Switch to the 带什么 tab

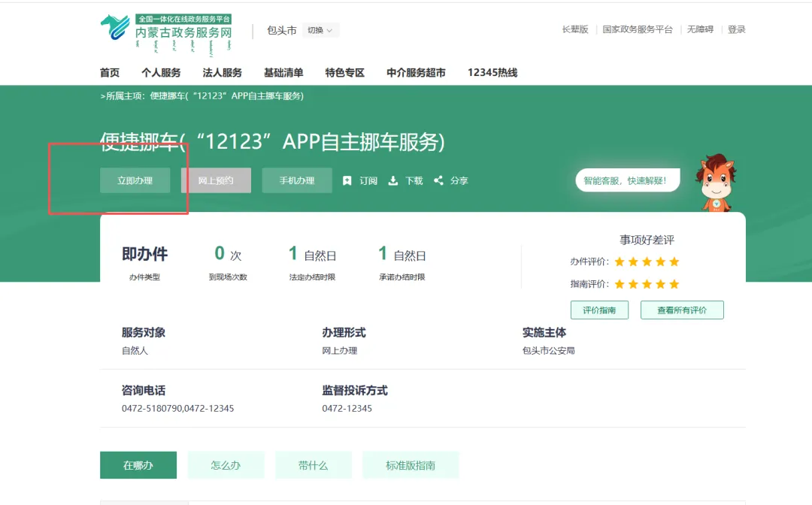coord(314,465)
